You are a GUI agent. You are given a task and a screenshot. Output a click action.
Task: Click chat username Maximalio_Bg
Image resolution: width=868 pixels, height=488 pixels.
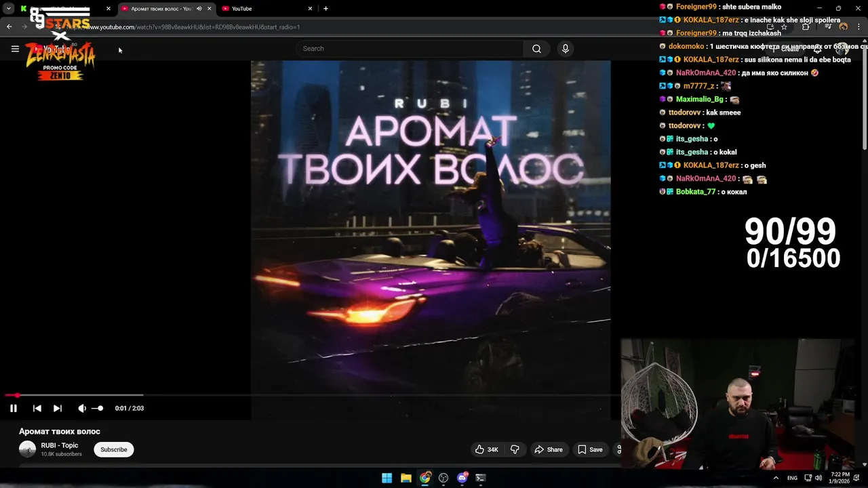pos(700,99)
